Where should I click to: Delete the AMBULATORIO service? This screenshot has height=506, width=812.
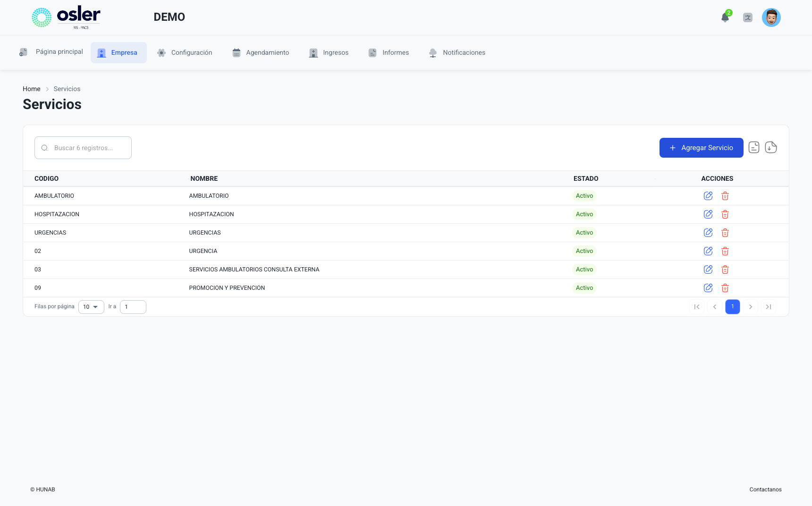[x=725, y=196]
